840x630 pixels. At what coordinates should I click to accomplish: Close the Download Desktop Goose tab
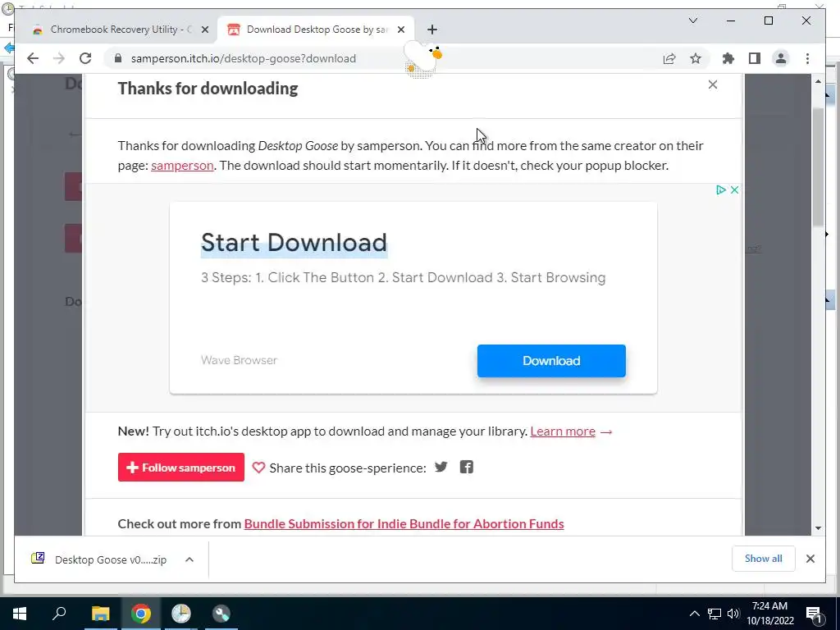coord(400,30)
